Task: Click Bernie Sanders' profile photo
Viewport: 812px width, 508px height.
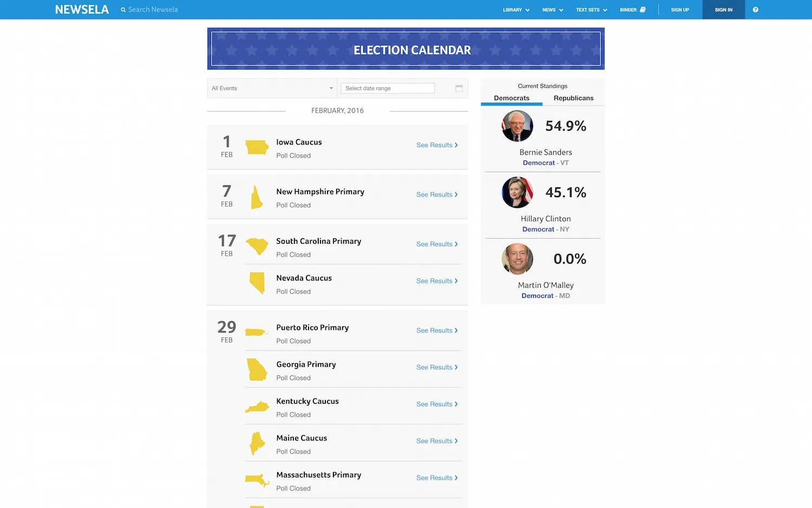Action: click(517, 126)
